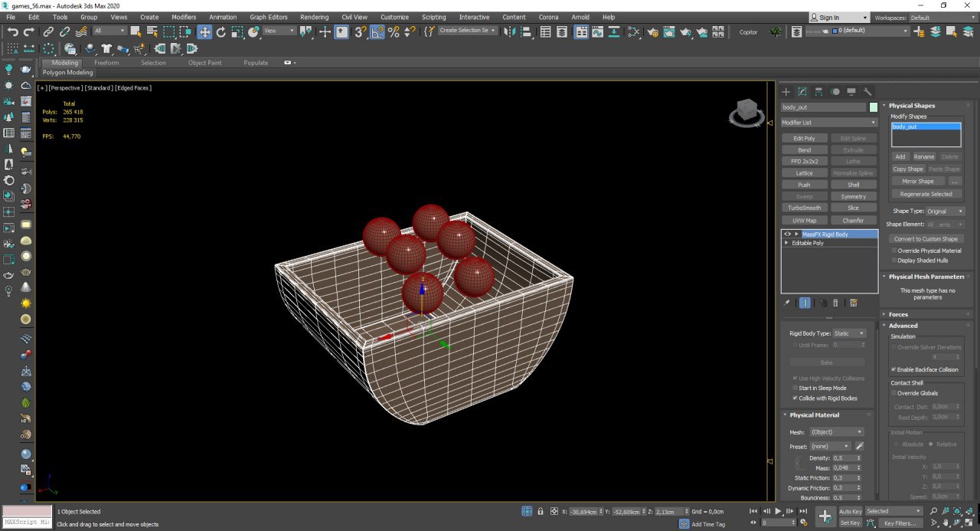980x531 pixels.
Task: Click the object color swatch beside body_out
Action: click(874, 107)
